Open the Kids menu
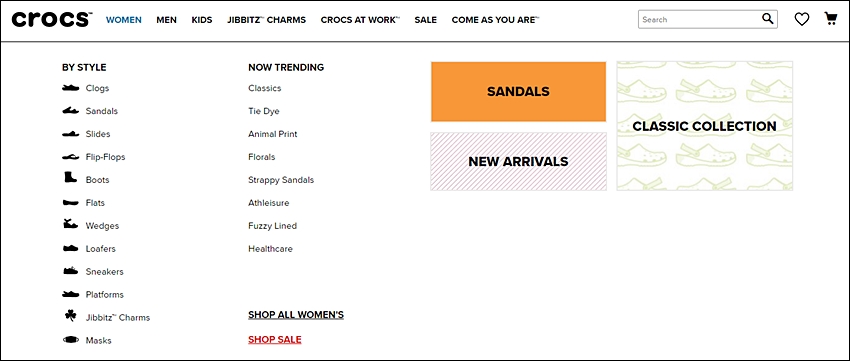Viewport: 850px width, 361px height. [202, 20]
